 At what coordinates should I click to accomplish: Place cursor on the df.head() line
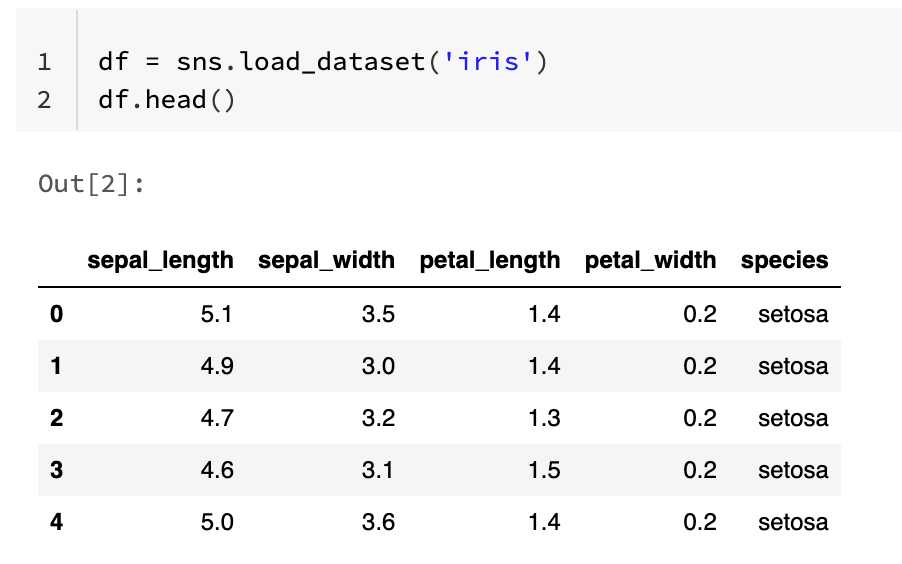coord(167,100)
